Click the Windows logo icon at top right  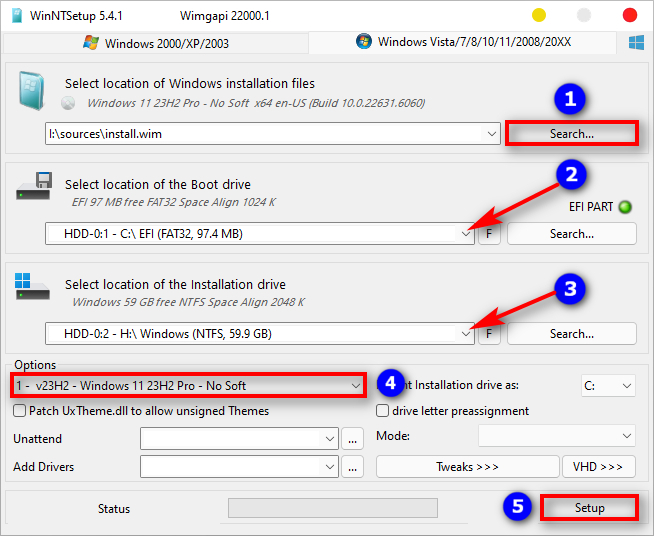[635, 43]
